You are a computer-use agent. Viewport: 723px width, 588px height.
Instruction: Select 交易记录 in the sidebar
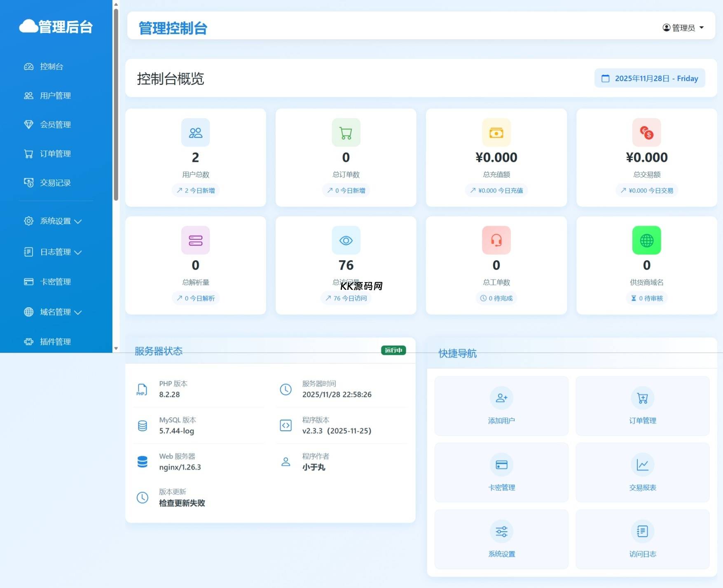coord(55,183)
